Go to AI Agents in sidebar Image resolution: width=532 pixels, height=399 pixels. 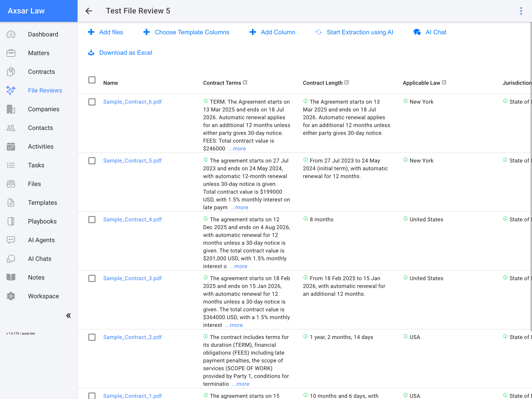pos(41,240)
